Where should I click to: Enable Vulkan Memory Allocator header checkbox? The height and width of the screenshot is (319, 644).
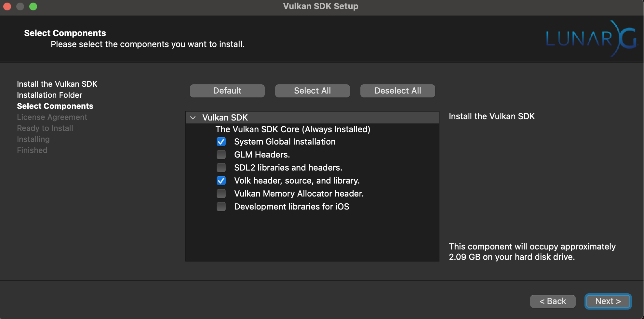(x=221, y=194)
